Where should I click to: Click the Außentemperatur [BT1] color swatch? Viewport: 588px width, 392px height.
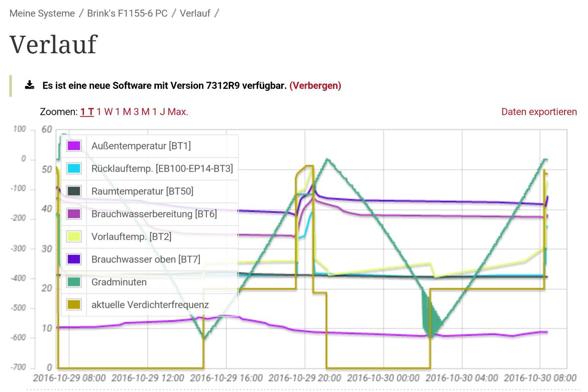click(x=74, y=146)
